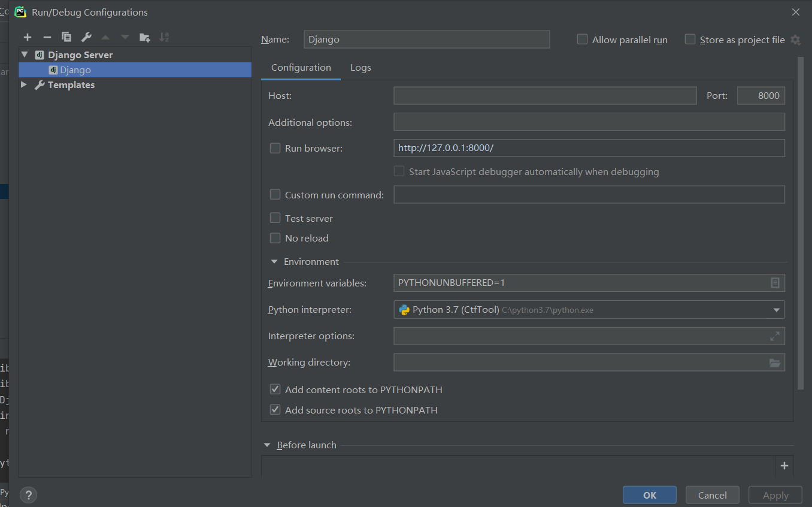812x507 pixels.
Task: Focus the Host input field
Action: 545,96
